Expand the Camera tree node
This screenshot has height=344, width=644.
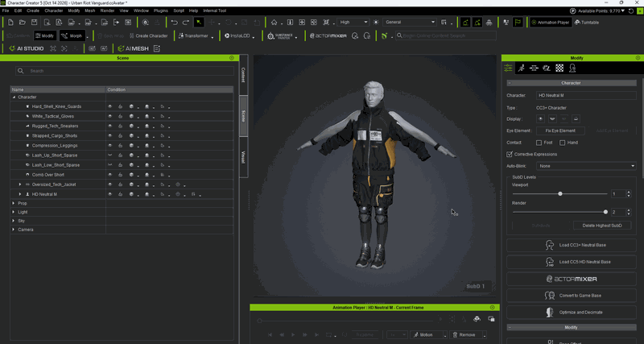point(14,230)
